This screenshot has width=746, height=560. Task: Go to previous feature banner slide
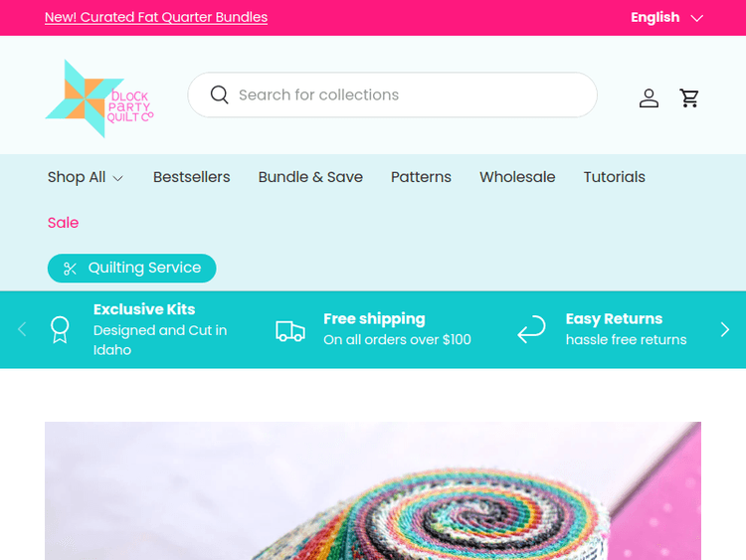22,329
